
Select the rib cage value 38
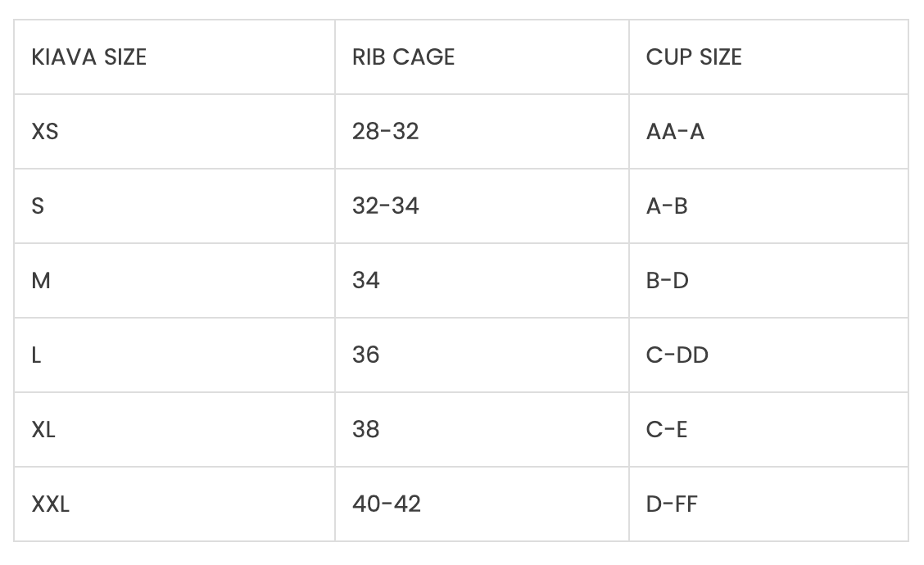(x=366, y=430)
